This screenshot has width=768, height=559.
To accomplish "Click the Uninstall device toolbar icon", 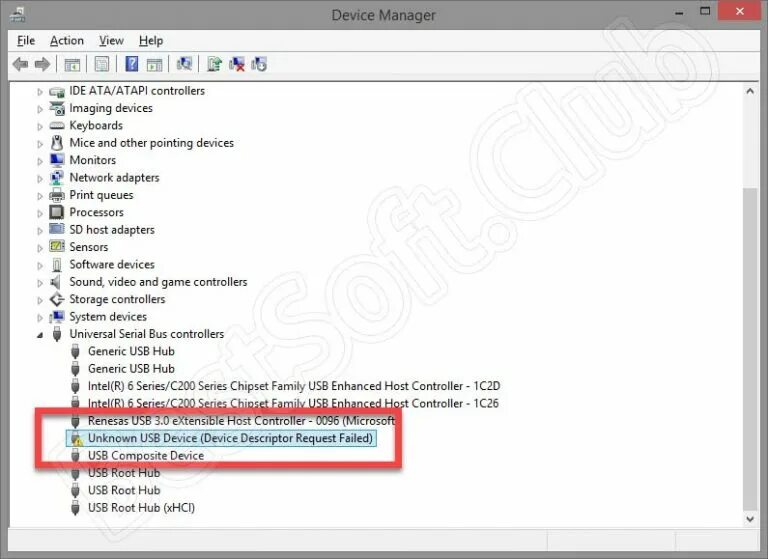I will coord(237,64).
